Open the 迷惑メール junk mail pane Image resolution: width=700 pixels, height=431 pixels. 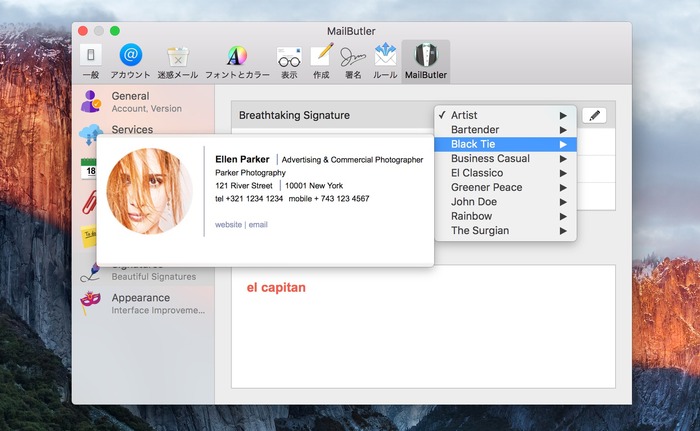click(x=178, y=62)
